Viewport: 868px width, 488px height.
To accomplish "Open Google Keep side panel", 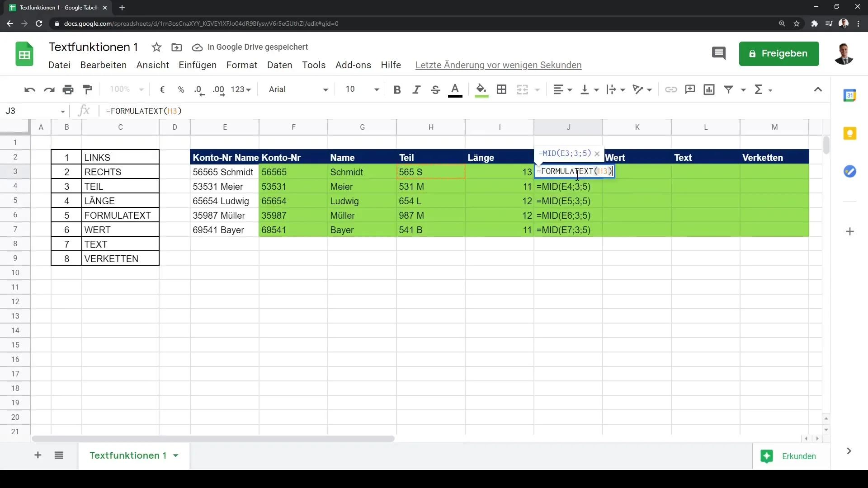I will [850, 133].
